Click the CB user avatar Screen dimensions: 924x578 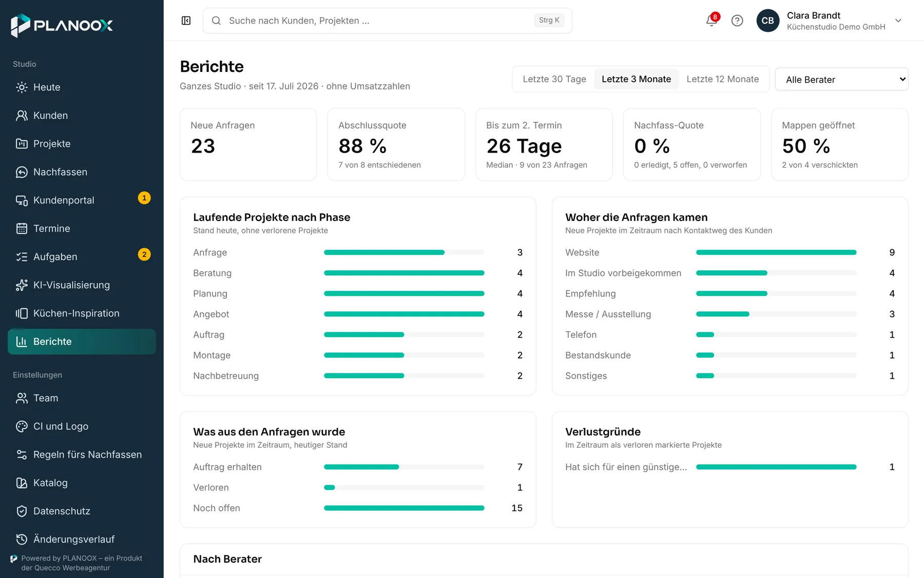[x=767, y=21]
